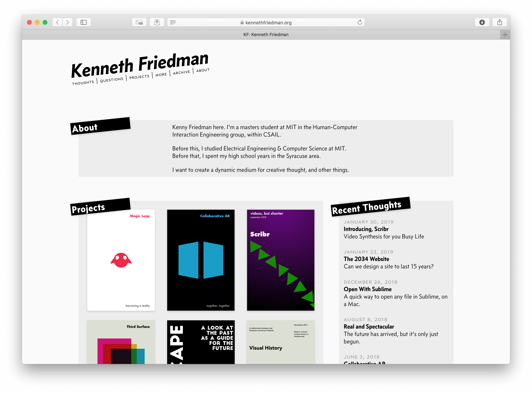532x393 pixels.
Task: Click the 'JUNE 3, 2018' date
Action: [x=361, y=357]
